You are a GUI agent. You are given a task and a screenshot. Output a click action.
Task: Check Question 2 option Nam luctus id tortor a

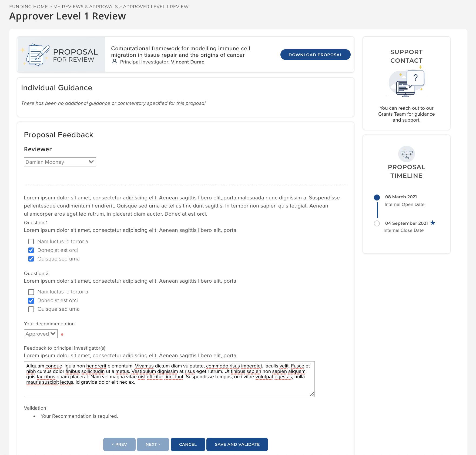click(x=31, y=292)
